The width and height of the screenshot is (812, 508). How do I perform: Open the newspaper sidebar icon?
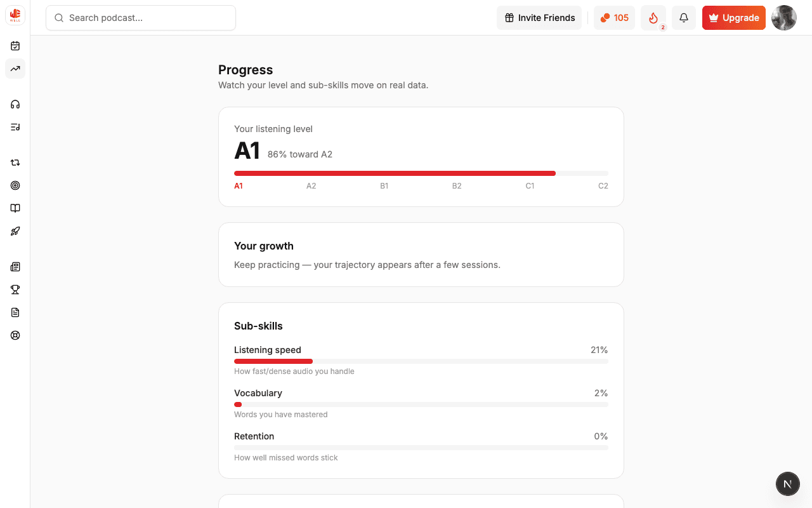15,267
